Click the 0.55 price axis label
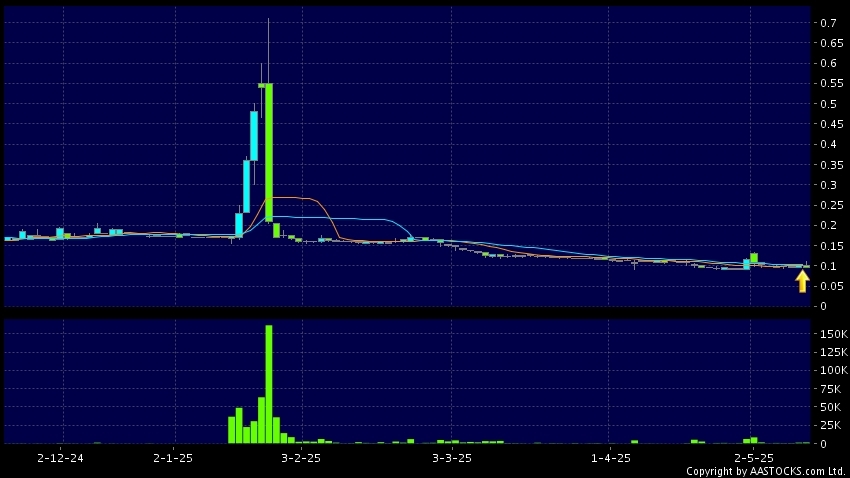Screen dimensions: 850x478 pos(832,83)
